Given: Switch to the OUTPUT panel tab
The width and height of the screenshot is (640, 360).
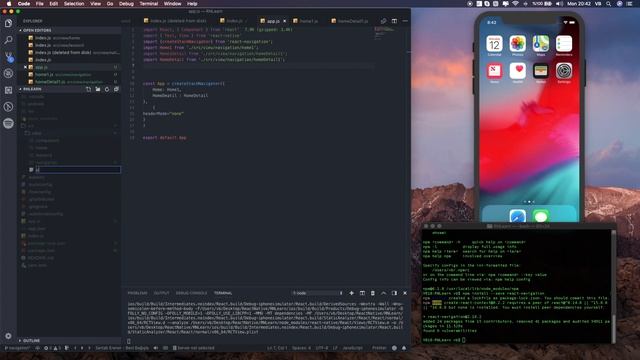Looking at the screenshot, I should pos(161,293).
